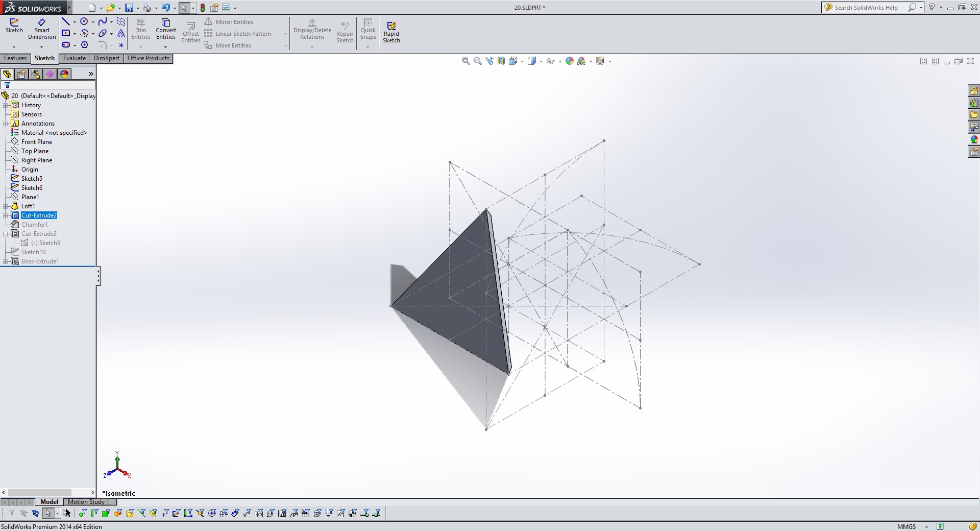Select the sketch Point tool
980x531 pixels.
point(121,45)
